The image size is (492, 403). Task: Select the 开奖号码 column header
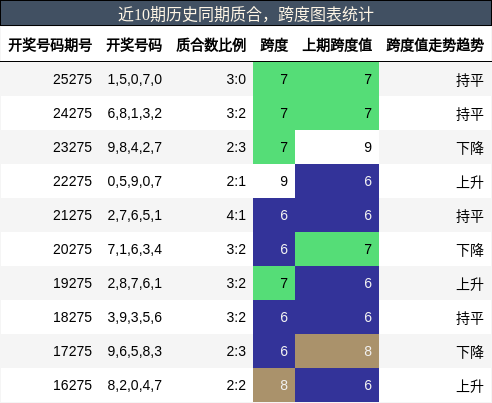click(134, 45)
